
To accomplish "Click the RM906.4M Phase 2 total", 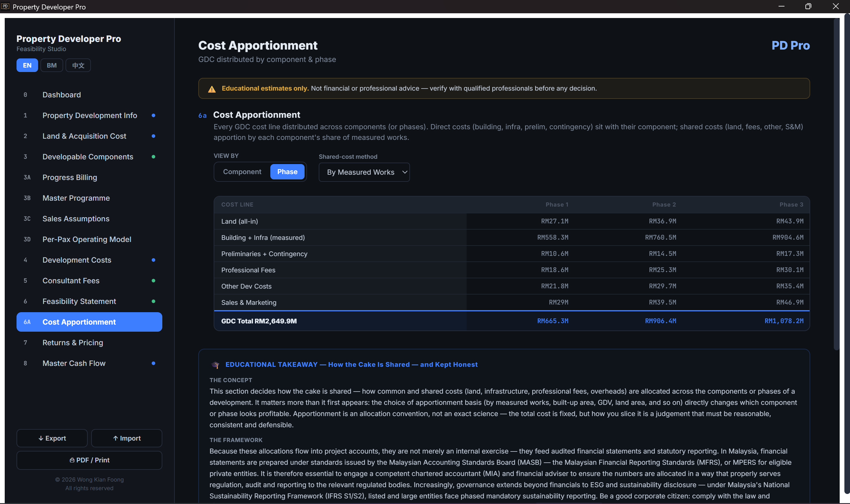I will click(661, 321).
